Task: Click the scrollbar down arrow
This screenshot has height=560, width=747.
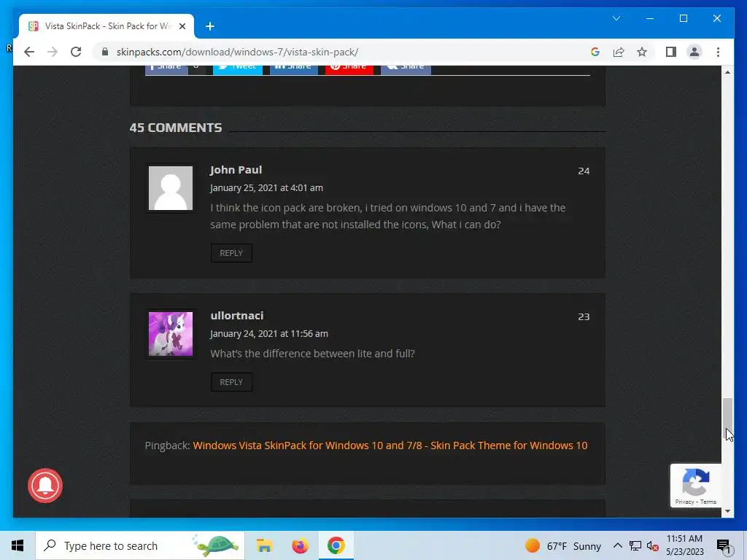Action: [x=727, y=511]
